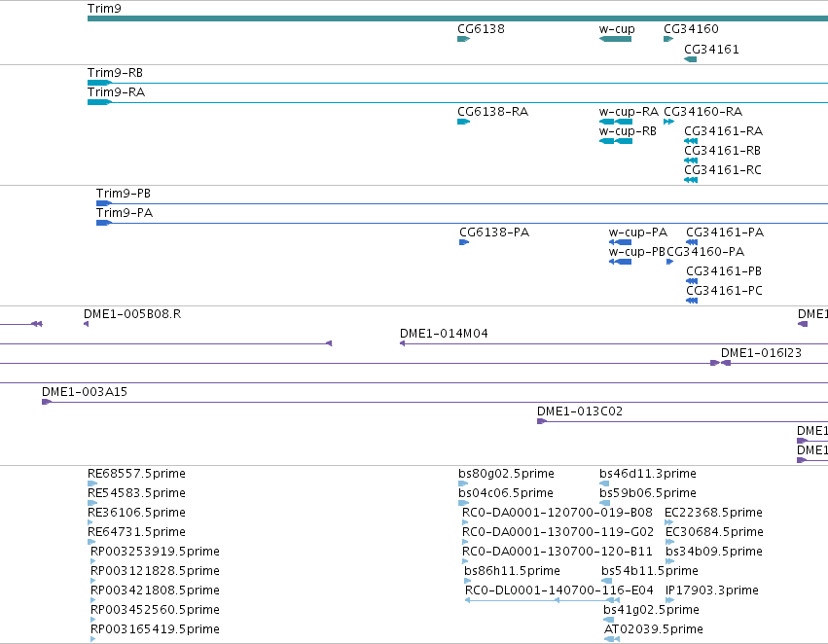Click the RP003165419.5prime label
Image resolution: width=828 pixels, height=644 pixels.
click(155, 629)
